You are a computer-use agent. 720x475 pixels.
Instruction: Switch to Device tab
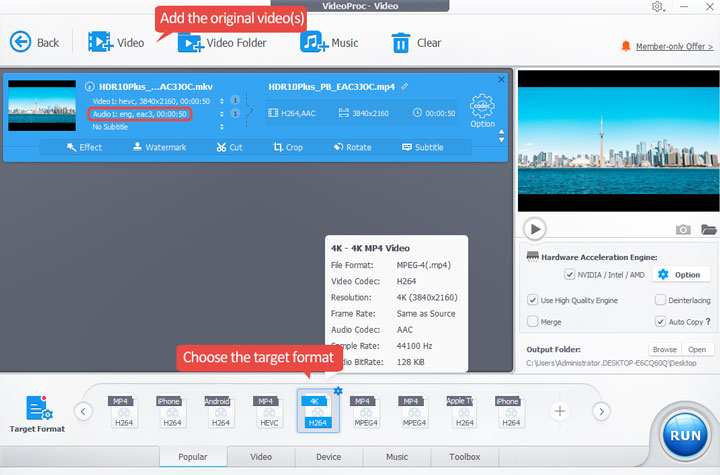328,457
